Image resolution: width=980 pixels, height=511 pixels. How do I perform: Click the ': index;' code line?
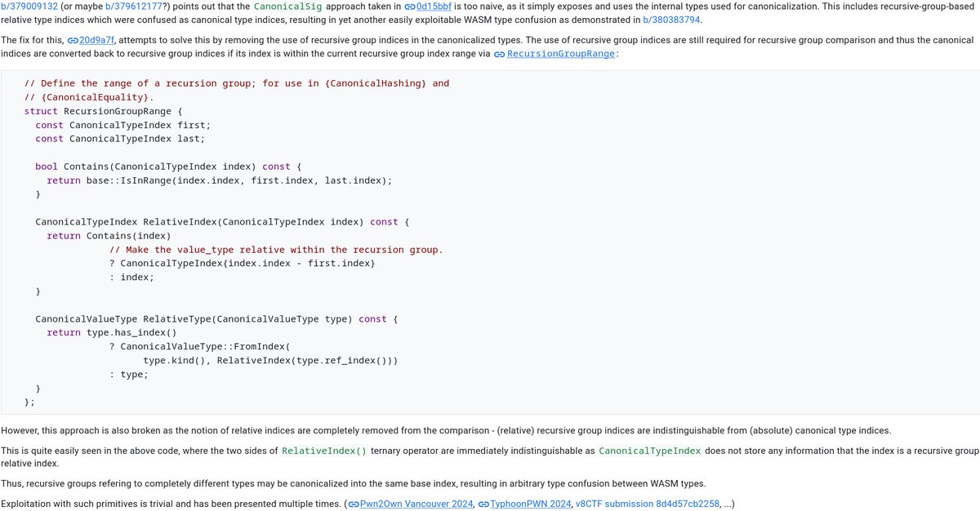coord(131,278)
